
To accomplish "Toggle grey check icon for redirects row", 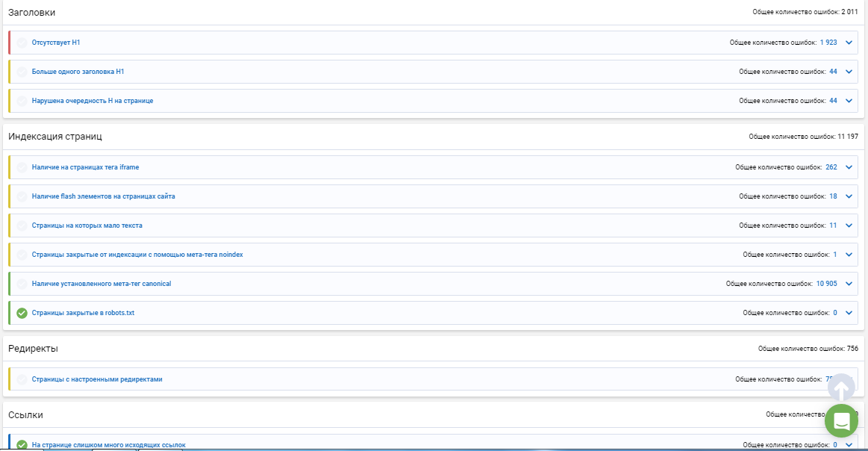I will pyautogui.click(x=22, y=379).
